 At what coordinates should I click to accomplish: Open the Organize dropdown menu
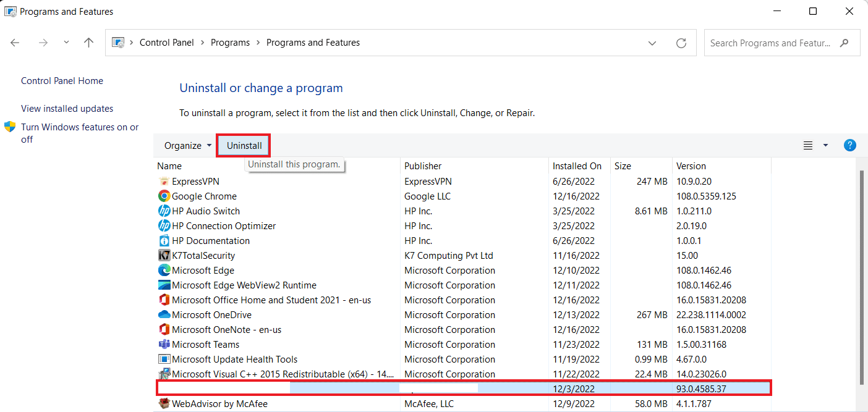click(x=188, y=146)
